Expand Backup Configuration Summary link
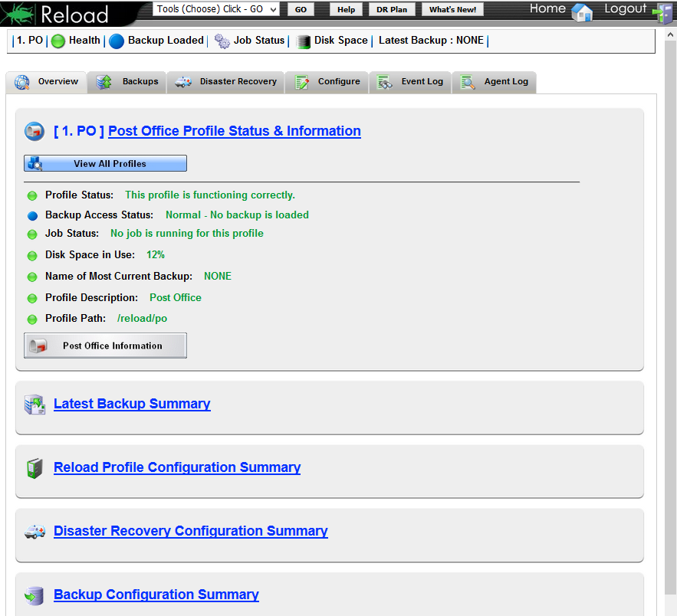The height and width of the screenshot is (616, 677). pos(156,595)
